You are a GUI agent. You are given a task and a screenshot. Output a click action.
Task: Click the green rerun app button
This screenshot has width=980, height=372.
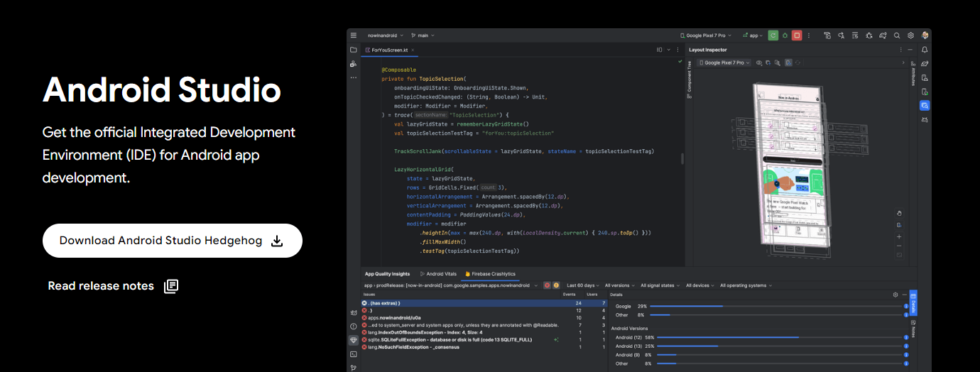[x=773, y=35]
